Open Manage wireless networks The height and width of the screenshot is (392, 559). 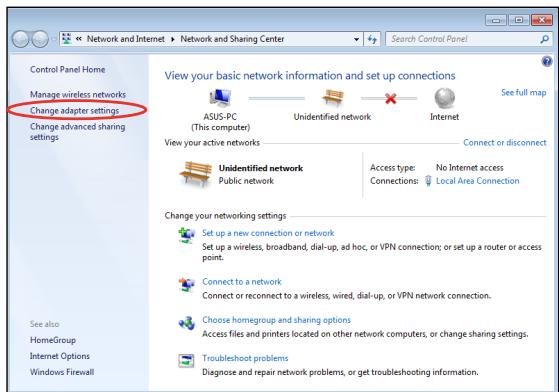pyautogui.click(x=78, y=94)
